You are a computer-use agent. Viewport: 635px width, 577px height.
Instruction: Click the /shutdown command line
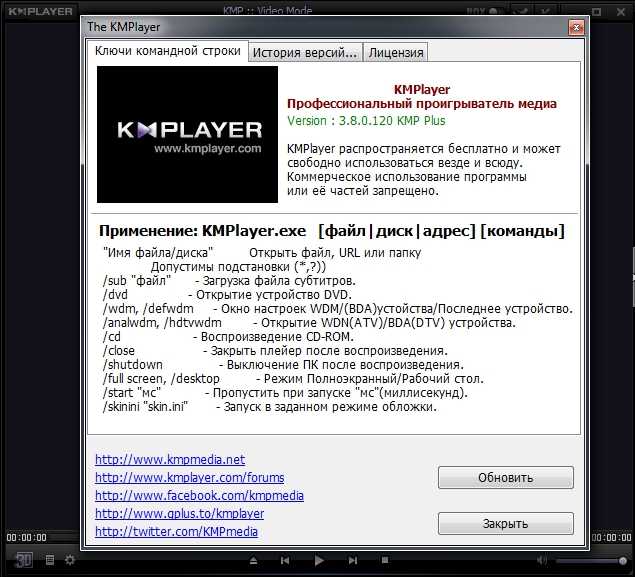[x=283, y=365]
